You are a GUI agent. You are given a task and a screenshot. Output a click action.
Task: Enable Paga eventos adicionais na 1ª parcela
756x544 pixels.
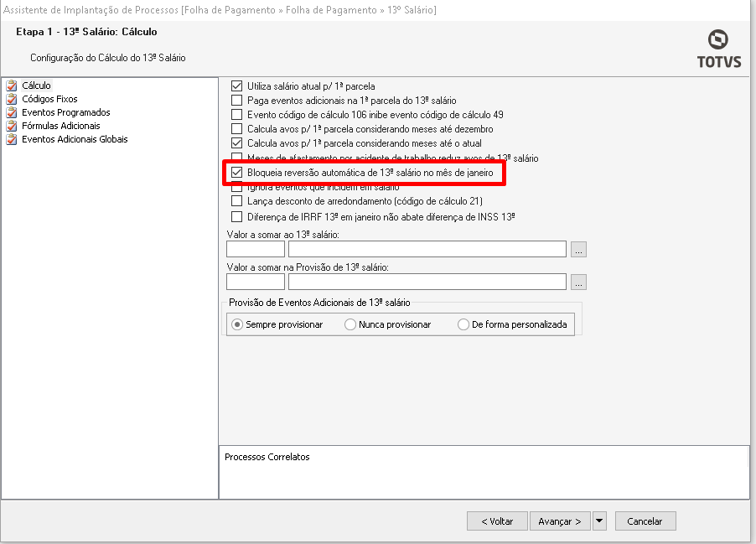coord(236,101)
